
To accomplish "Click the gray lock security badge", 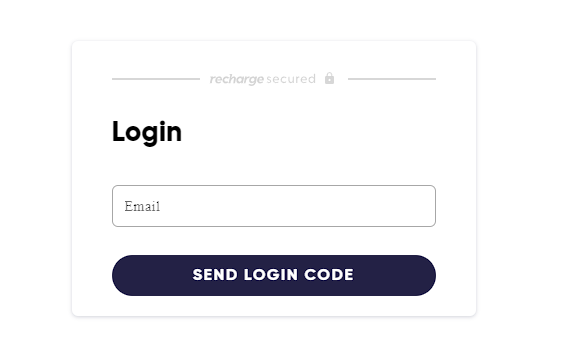I will [x=329, y=79].
